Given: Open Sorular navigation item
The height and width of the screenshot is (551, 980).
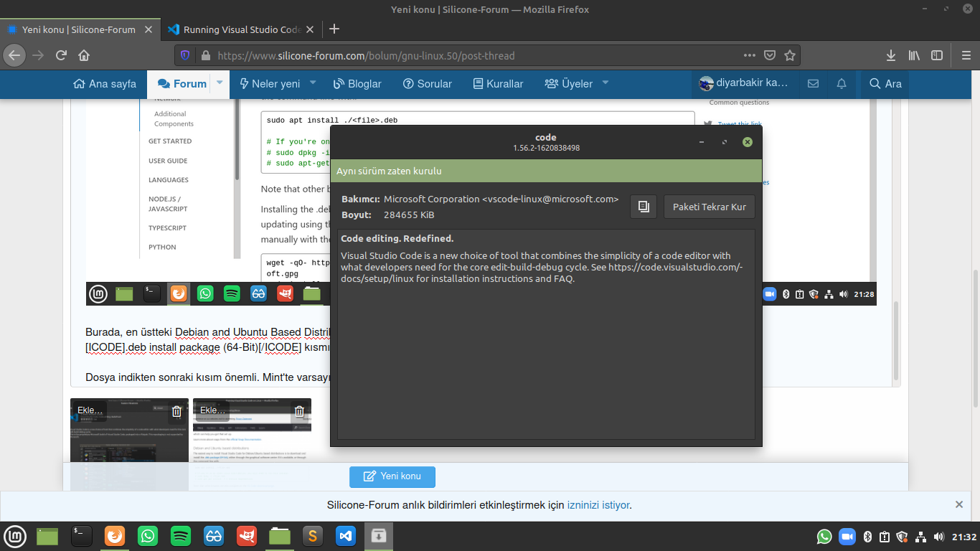Looking at the screenshot, I should pos(428,84).
